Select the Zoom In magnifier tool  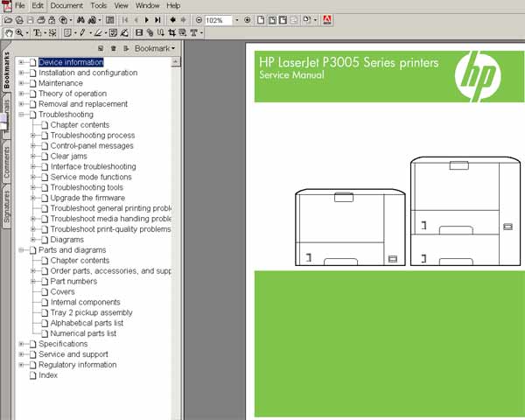tap(19, 33)
